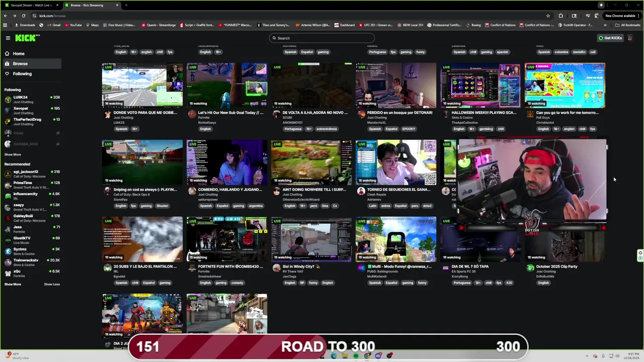
Task: Expand Show More under Recommended
Action: click(13, 284)
